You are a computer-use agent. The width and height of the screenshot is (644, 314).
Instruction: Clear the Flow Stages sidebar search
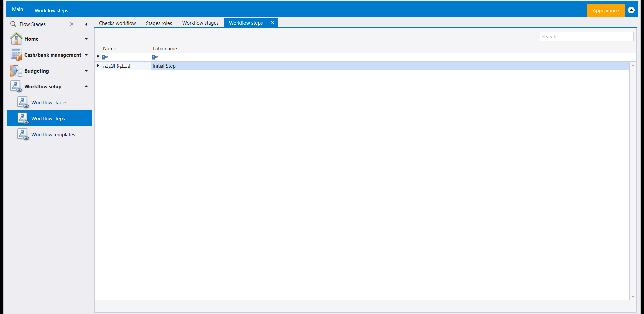click(x=72, y=24)
